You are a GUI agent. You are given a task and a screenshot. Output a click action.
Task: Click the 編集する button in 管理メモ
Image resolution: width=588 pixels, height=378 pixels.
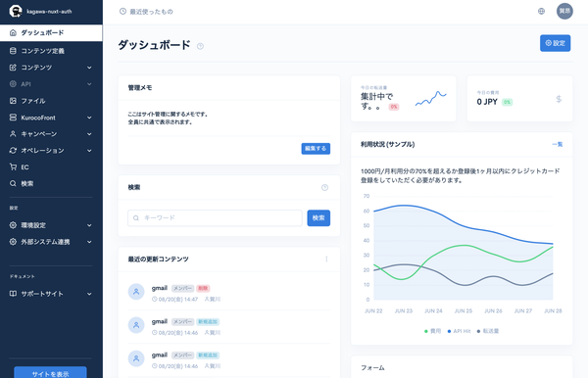pos(316,148)
